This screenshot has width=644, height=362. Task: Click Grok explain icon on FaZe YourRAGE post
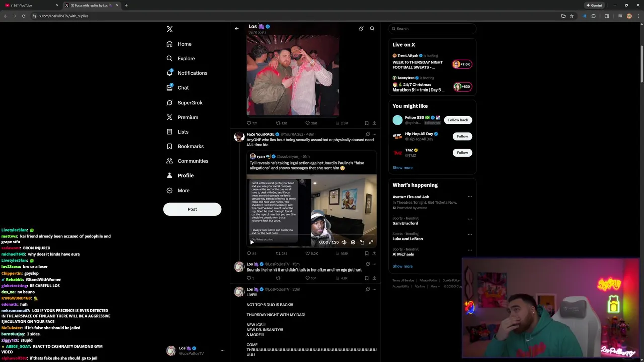click(367, 134)
